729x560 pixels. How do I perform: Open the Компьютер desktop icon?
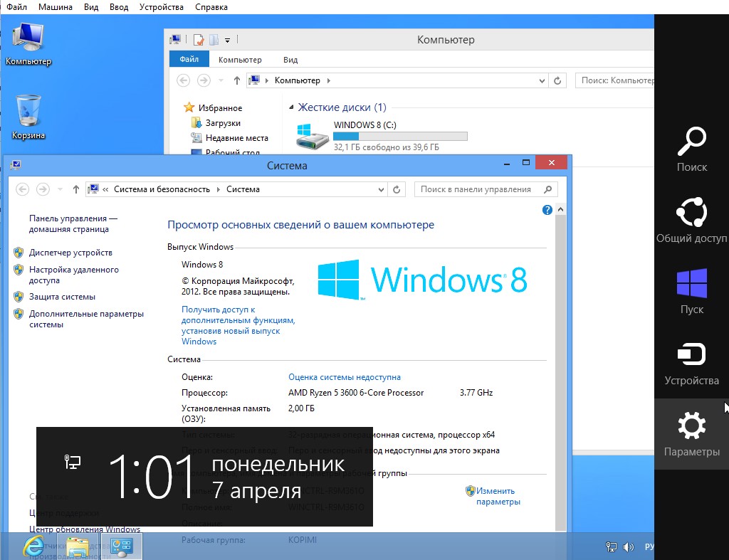(28, 45)
